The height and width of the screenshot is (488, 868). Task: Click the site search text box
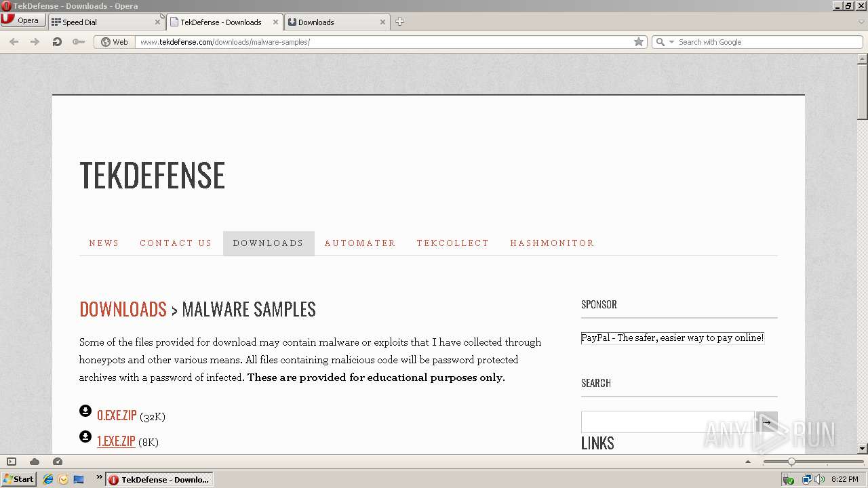tap(667, 422)
